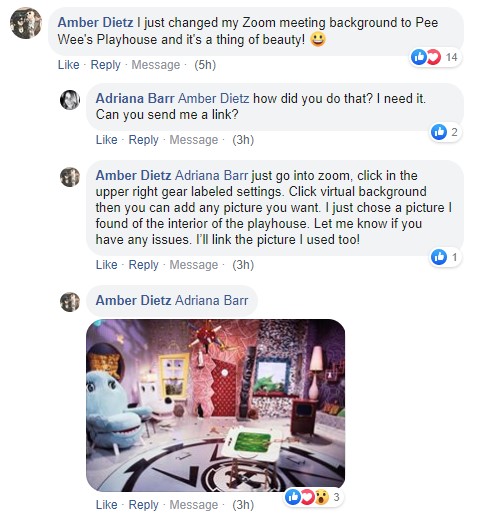
Task: Open the thumbs-up reaction showing 2
Action: tap(445, 132)
